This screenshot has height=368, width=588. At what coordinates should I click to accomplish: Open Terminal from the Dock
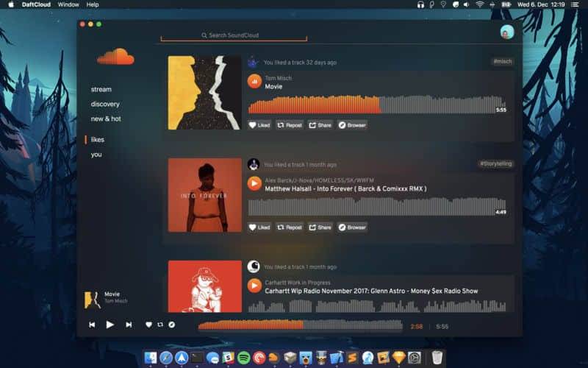pyautogui.click(x=197, y=358)
